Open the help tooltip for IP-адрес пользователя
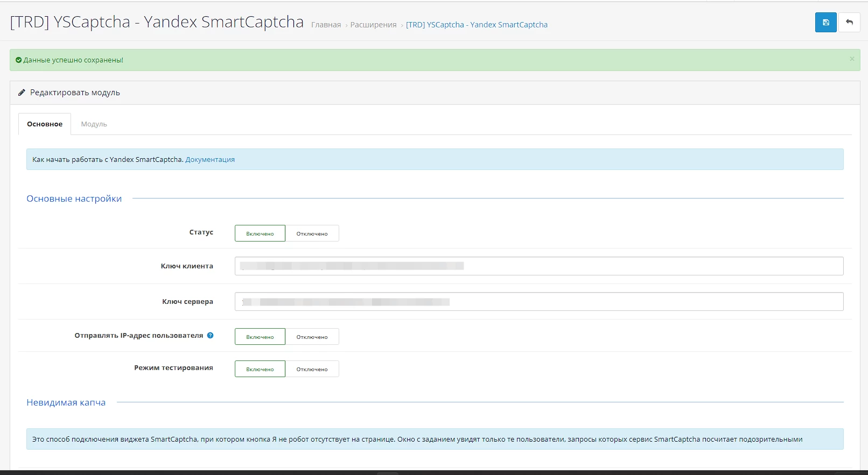 pyautogui.click(x=211, y=335)
